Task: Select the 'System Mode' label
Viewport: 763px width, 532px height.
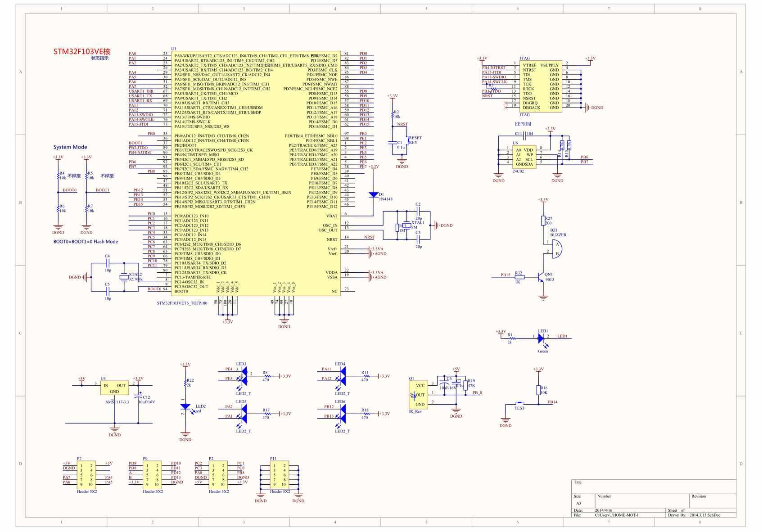Action: (x=70, y=147)
